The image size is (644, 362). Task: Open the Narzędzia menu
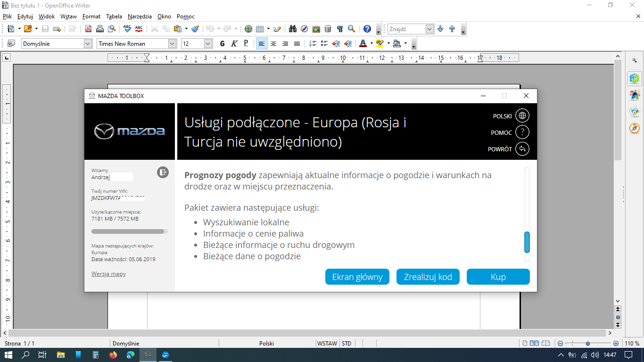pyautogui.click(x=140, y=16)
